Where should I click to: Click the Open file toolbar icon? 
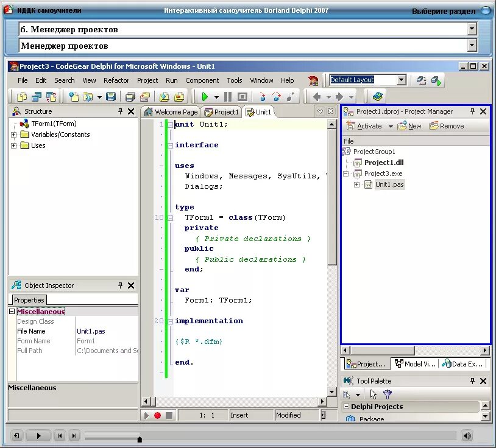coord(88,97)
